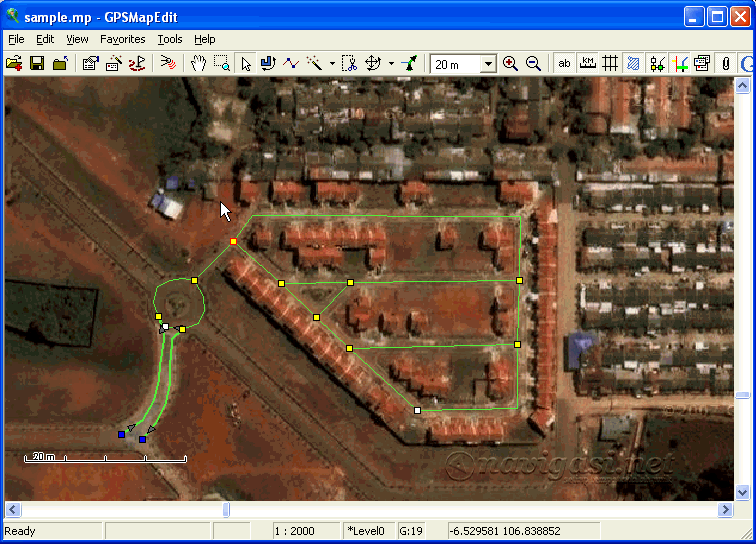Select the polyline Edit nodes tool
The width and height of the screenshot is (756, 544).
tap(291, 63)
